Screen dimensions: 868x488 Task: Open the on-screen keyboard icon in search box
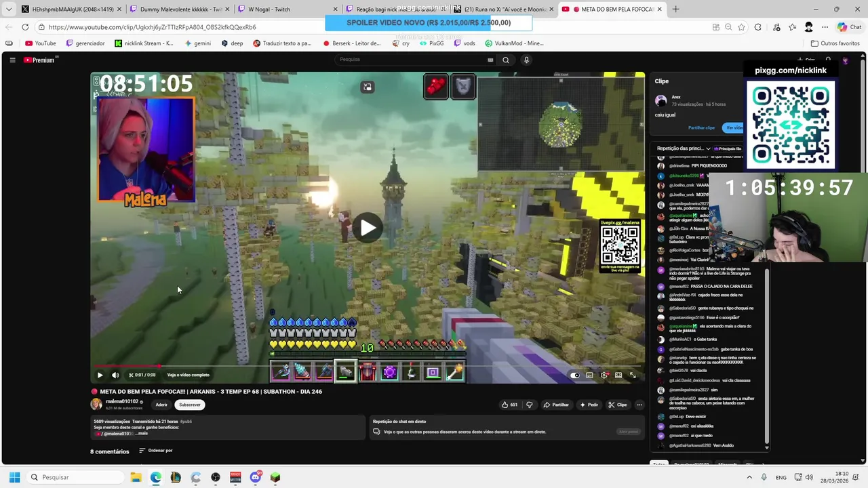tap(490, 60)
